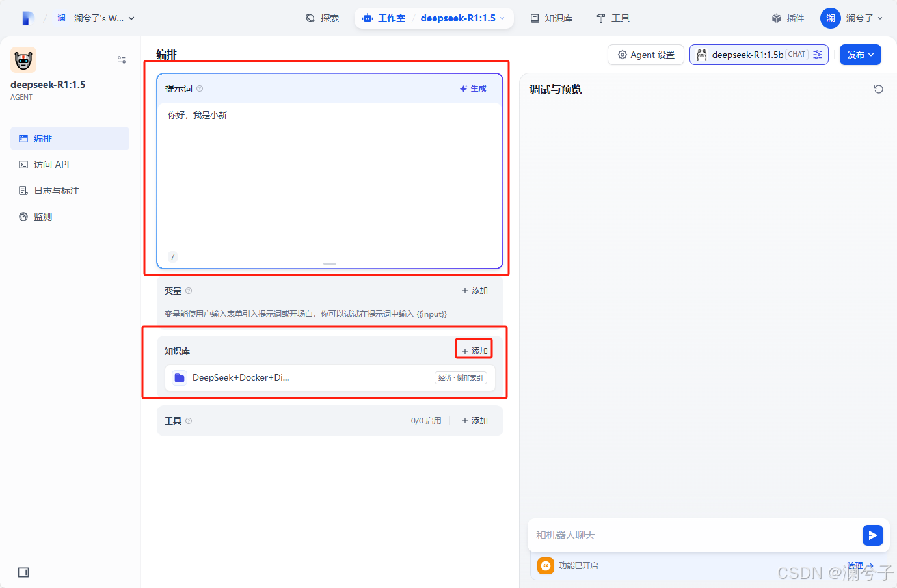This screenshot has height=588, width=897.
Task: Click help icon next to 工具
Action: point(189,421)
